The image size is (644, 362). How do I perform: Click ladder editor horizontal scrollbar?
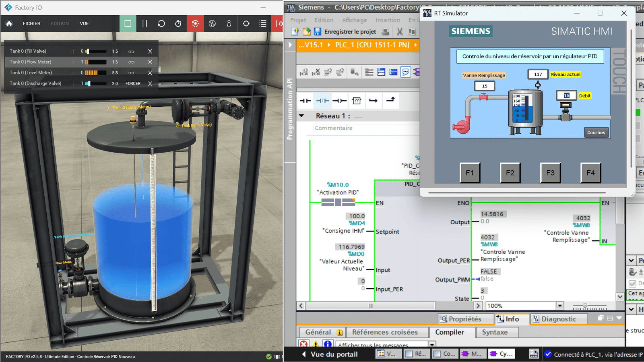click(371, 306)
